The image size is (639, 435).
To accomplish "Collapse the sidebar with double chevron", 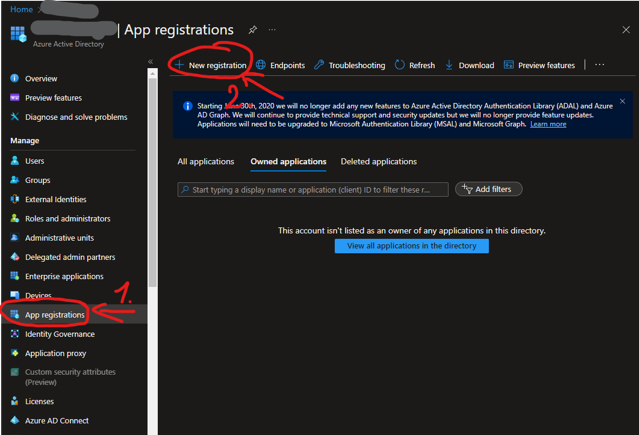I will [150, 62].
